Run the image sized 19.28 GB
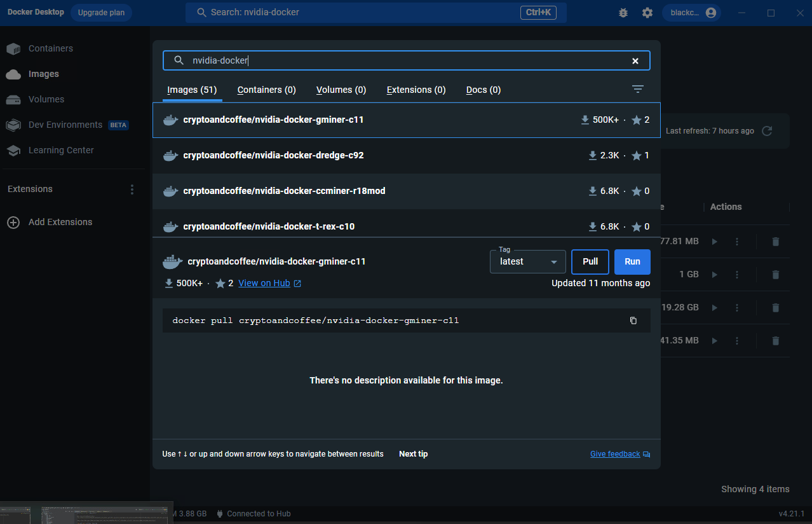 coord(714,307)
